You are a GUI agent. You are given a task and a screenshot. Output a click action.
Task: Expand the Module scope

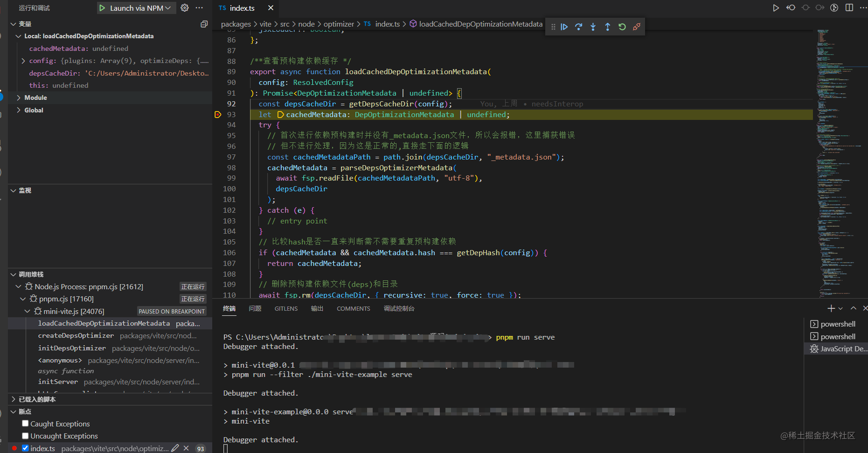pyautogui.click(x=18, y=98)
